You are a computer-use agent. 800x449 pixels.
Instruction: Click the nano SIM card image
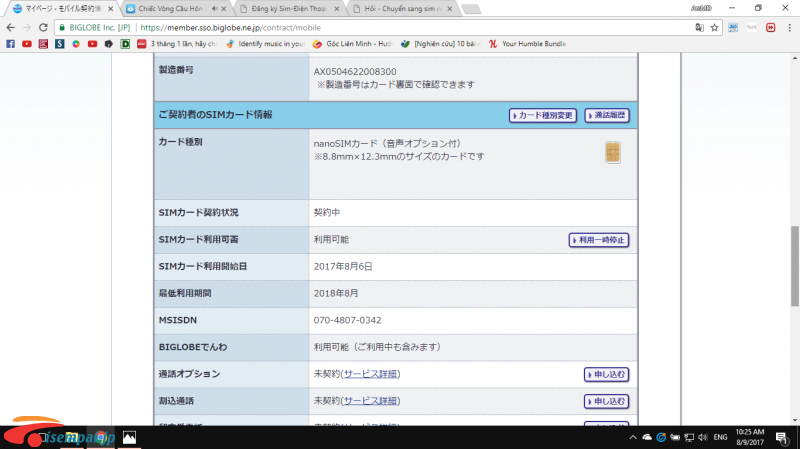[x=613, y=153]
